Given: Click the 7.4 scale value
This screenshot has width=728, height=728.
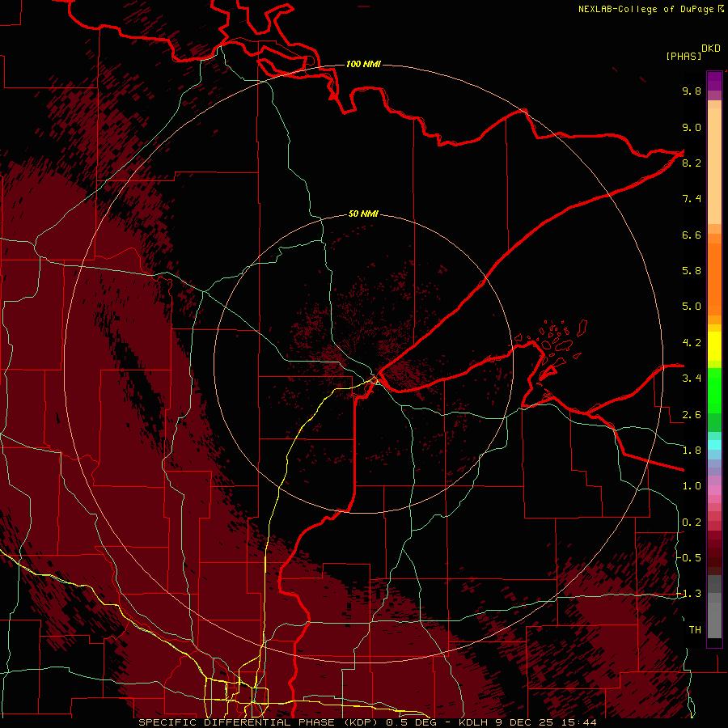Looking at the screenshot, I should point(692,199).
